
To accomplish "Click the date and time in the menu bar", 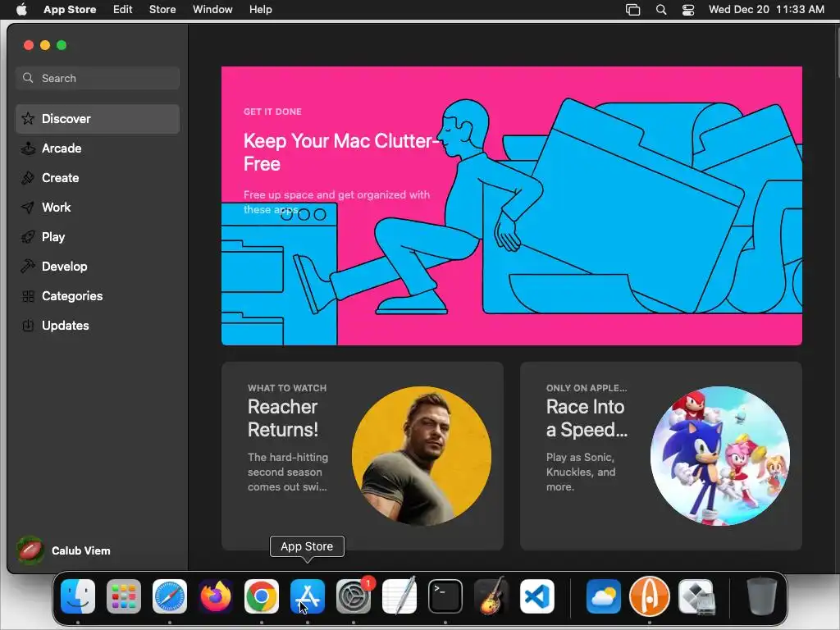I will [766, 10].
